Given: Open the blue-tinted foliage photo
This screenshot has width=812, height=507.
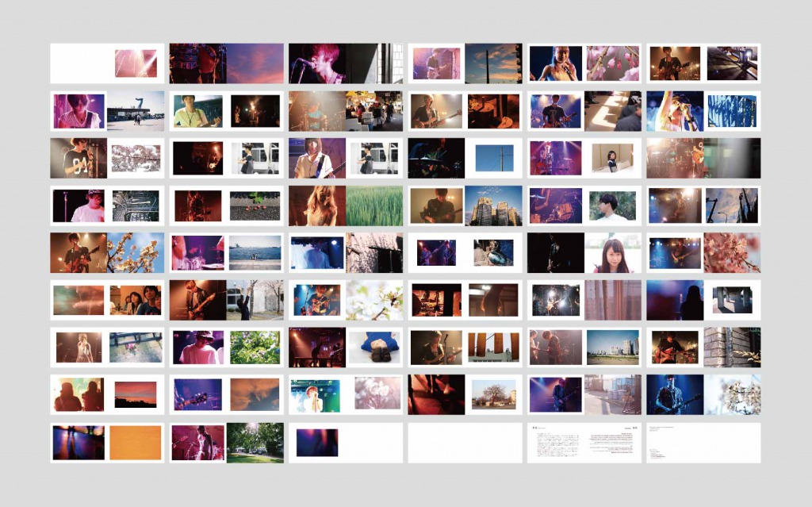Looking at the screenshot, I should [732, 111].
